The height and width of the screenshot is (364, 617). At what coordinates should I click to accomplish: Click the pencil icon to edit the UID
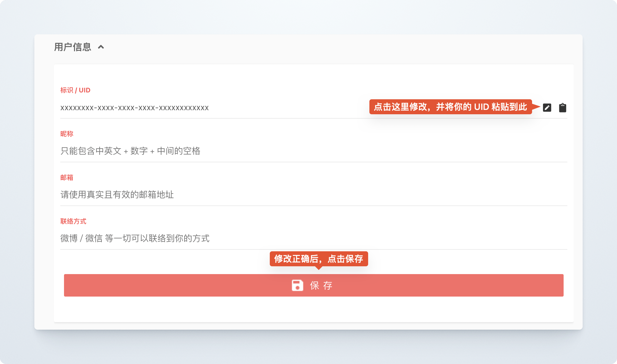[x=547, y=108]
